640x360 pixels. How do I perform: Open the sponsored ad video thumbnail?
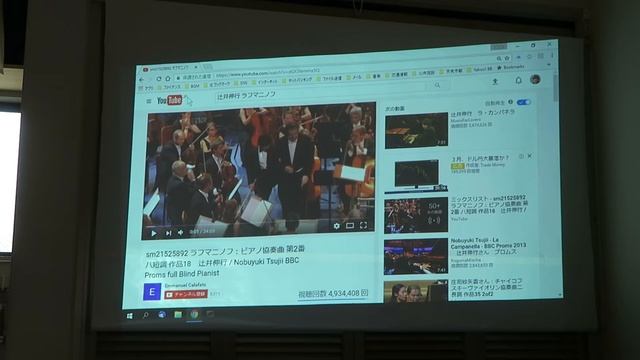[416, 175]
